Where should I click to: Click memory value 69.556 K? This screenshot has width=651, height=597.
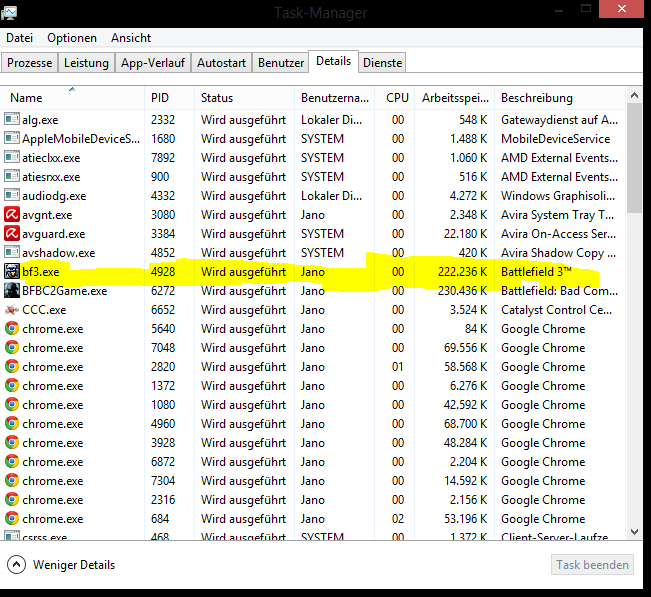click(465, 347)
